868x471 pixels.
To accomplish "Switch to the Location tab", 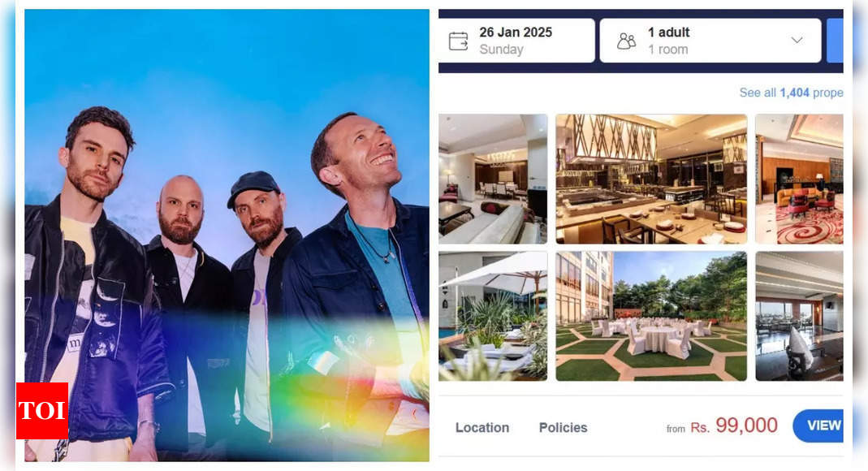I will tap(482, 428).
